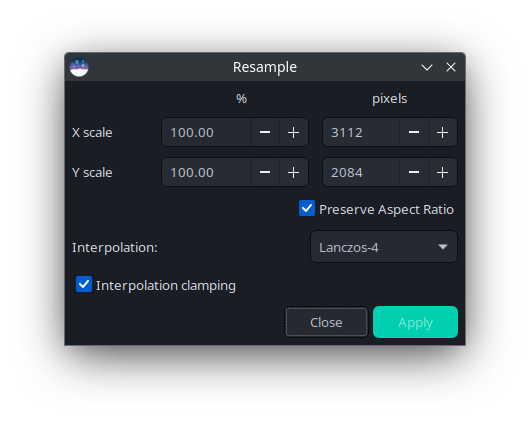Decrease Y scale percent with minus button
530x422 pixels.
pos(265,172)
